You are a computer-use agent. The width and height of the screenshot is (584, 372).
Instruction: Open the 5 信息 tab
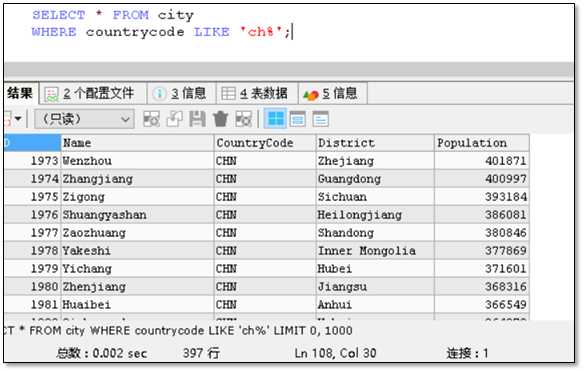333,93
